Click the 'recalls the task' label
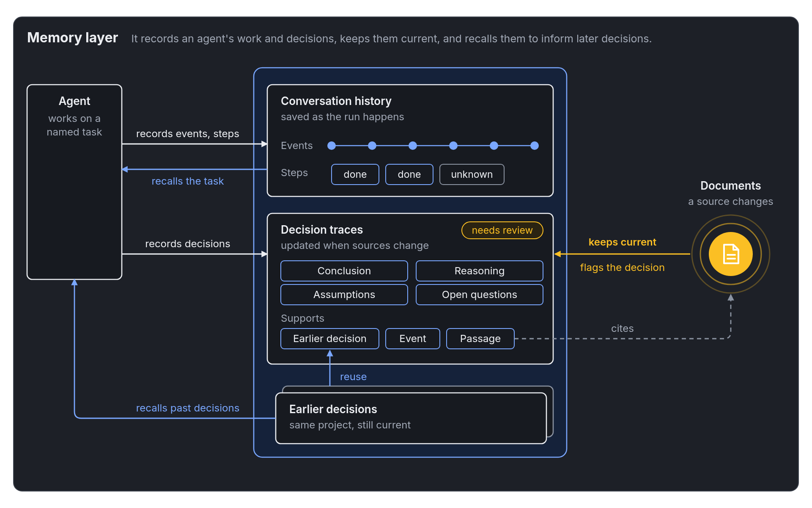This screenshot has width=812, height=508. (x=187, y=181)
